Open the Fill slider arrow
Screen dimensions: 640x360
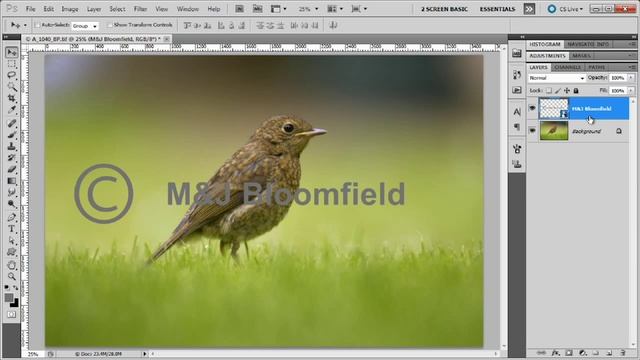[631, 90]
